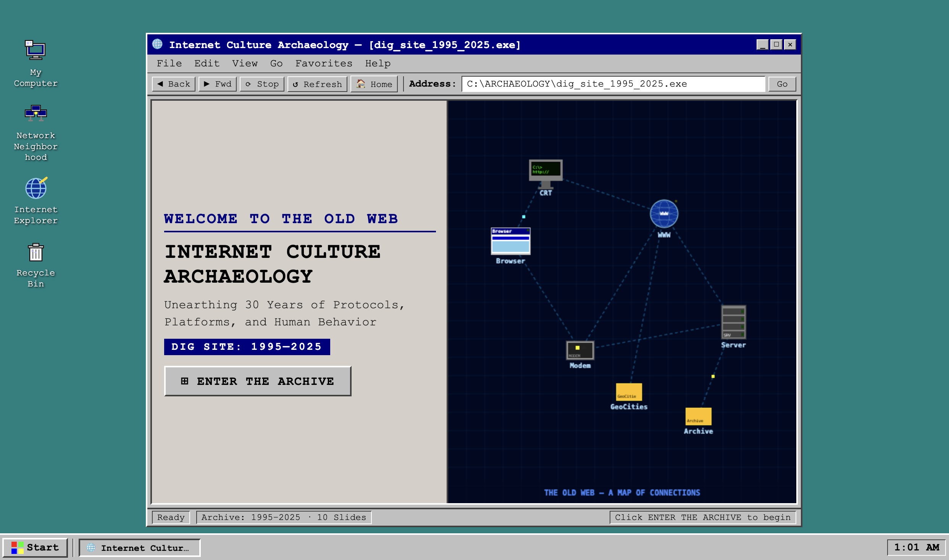The width and height of the screenshot is (949, 560).
Task: Select the Network Neighborhood desktop icon
Action: click(x=36, y=132)
